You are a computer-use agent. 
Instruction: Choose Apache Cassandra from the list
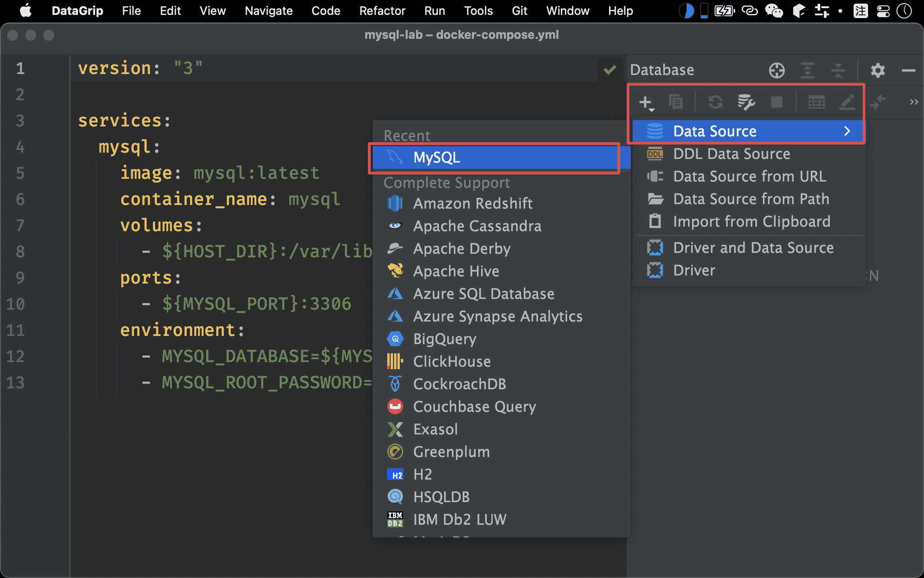coord(501,226)
